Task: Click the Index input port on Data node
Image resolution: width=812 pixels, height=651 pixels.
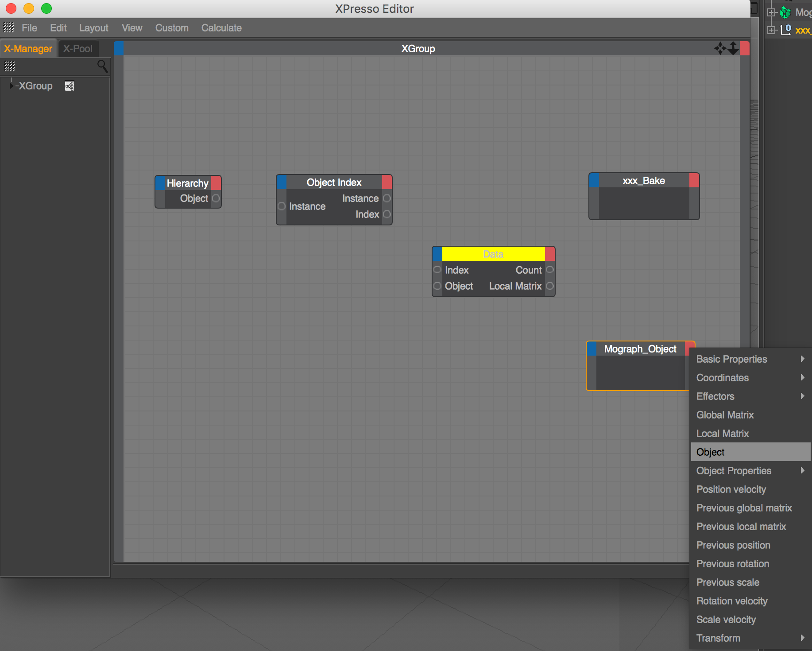Action: point(437,270)
